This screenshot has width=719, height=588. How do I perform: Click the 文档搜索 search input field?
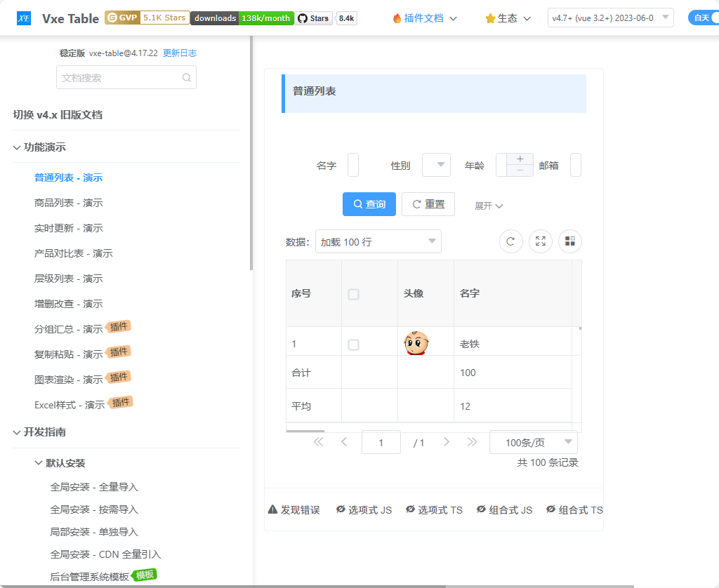tap(119, 78)
